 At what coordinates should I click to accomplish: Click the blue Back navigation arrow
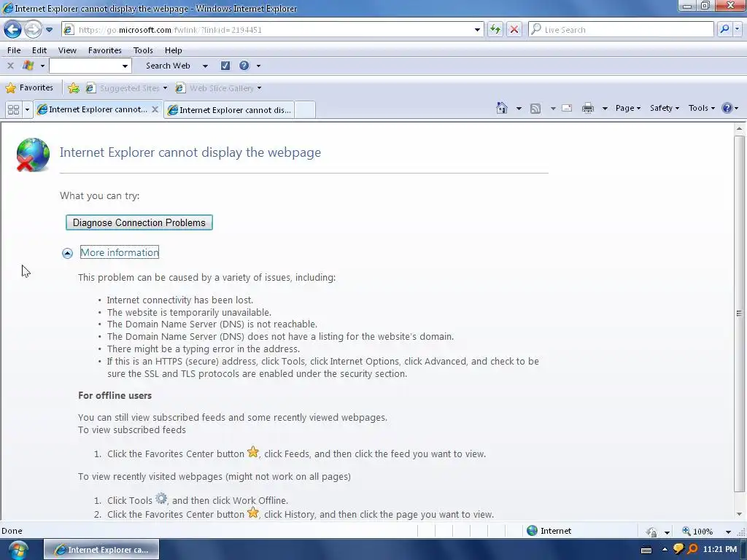point(13,29)
